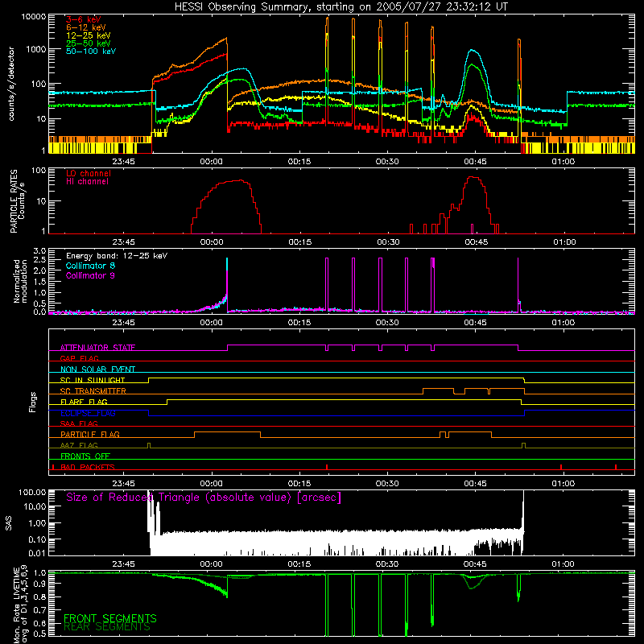The width and height of the screenshot is (644, 644).
Task: Pick the cyan 50-100 keV legend label
Action: 91,51
